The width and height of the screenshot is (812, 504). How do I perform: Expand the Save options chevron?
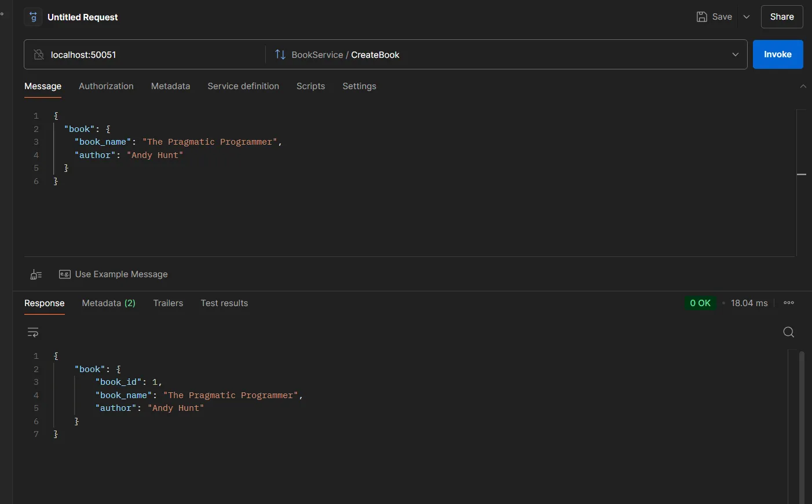(747, 16)
